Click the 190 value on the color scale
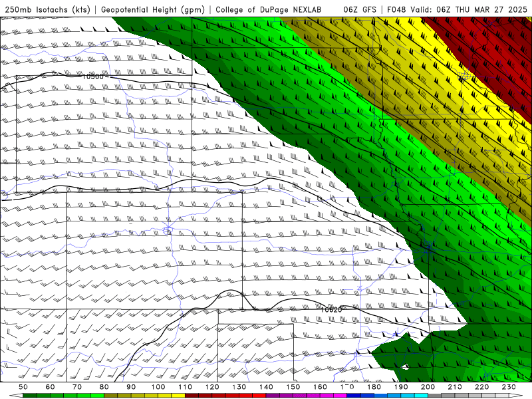 click(x=401, y=387)
